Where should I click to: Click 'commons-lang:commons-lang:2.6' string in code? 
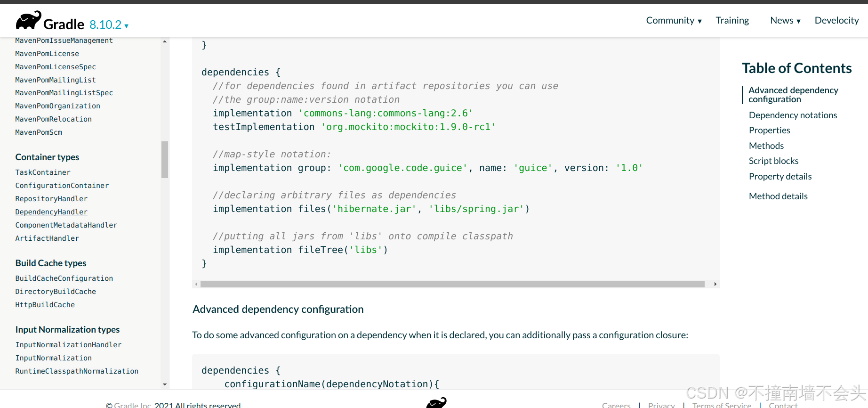(x=386, y=113)
